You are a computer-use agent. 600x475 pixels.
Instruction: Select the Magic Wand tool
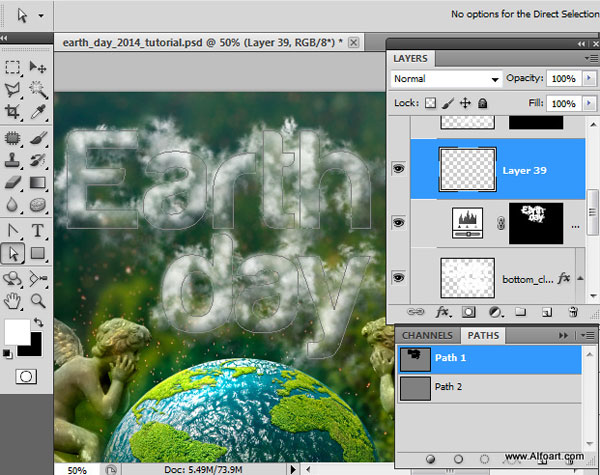pos(38,90)
